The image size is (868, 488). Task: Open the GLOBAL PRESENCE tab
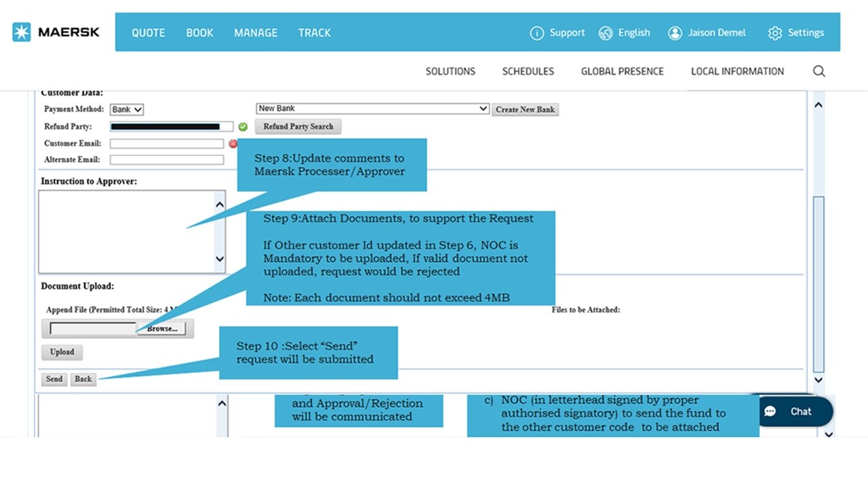(622, 70)
